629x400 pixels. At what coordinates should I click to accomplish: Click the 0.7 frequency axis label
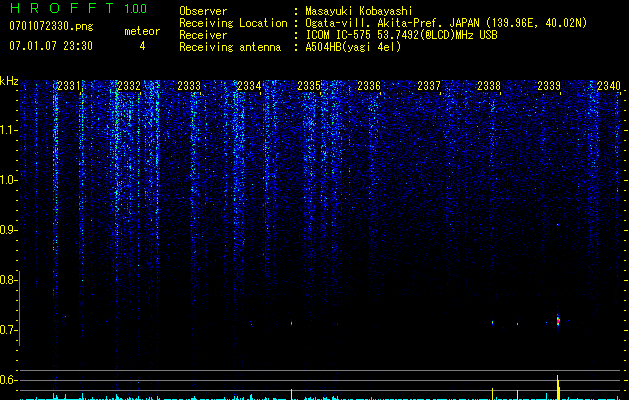tap(9, 330)
